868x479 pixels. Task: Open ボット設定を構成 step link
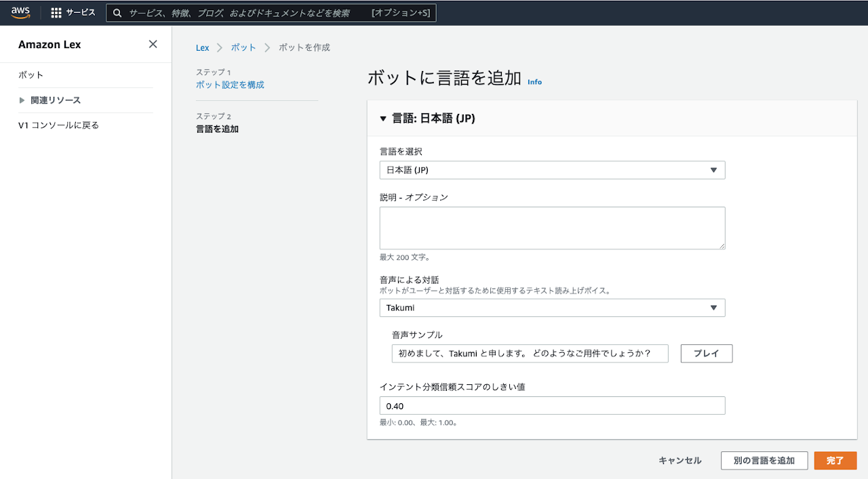(230, 85)
